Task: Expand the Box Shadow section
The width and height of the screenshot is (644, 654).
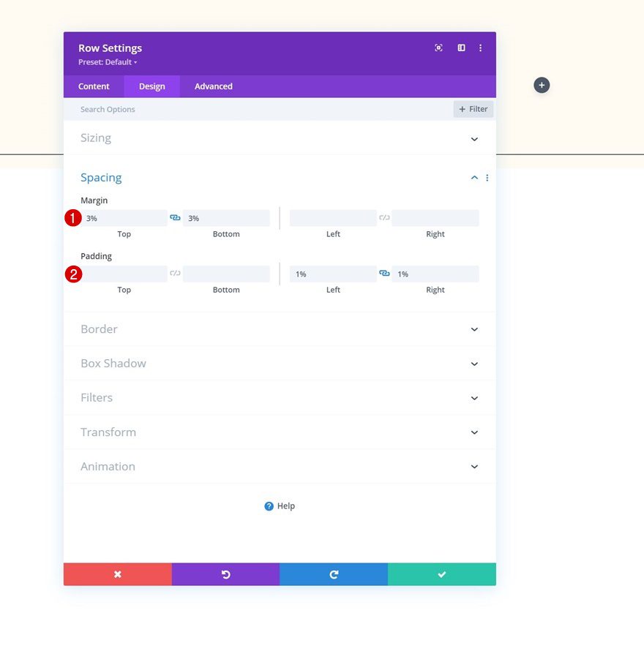Action: [280, 364]
